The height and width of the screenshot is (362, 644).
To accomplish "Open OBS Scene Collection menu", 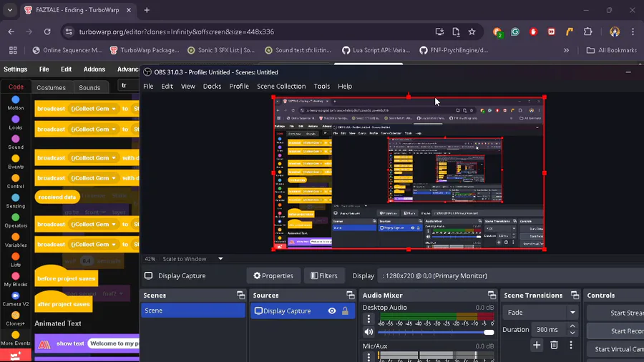I will tap(281, 86).
